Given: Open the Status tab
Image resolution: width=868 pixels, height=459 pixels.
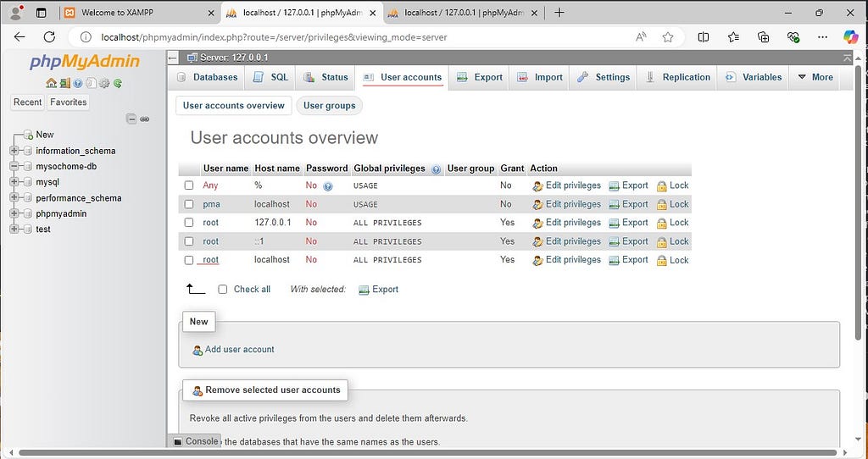Looking at the screenshot, I should (325, 77).
